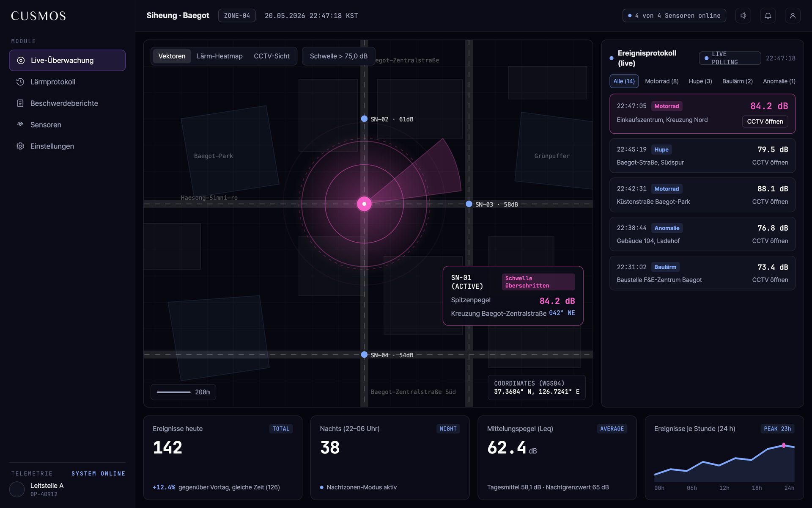The image size is (812, 508).
Task: Click the Lärmprotokoll history icon
Action: click(x=20, y=82)
